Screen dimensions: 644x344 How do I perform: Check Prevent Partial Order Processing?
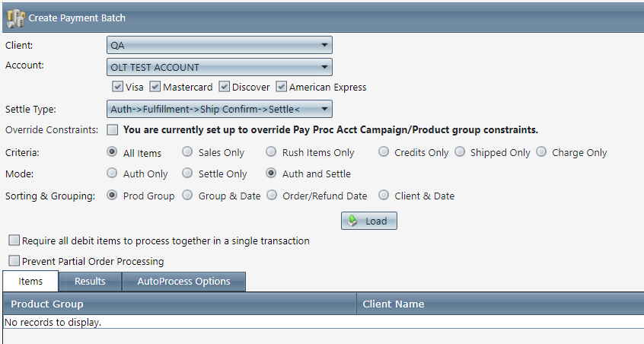point(14,261)
